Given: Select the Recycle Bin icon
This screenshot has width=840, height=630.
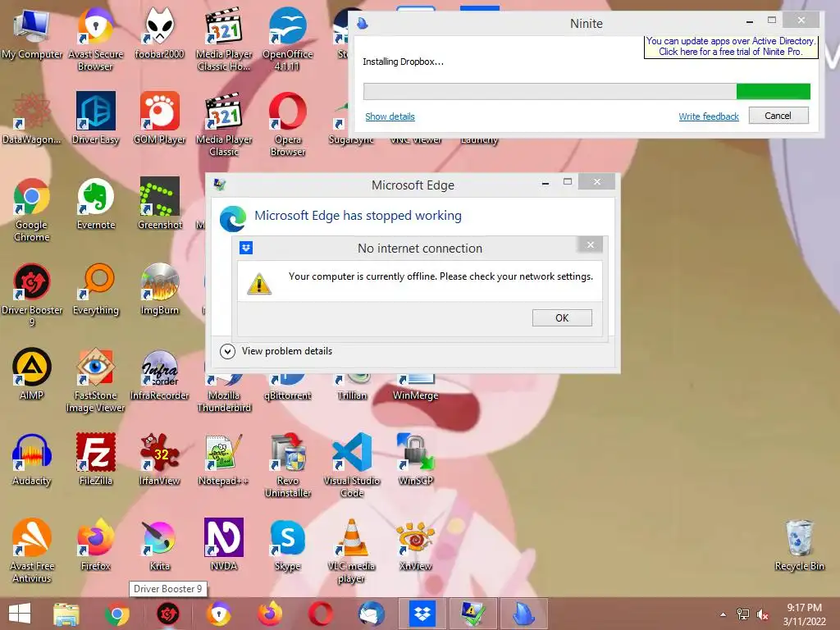Looking at the screenshot, I should [799, 545].
